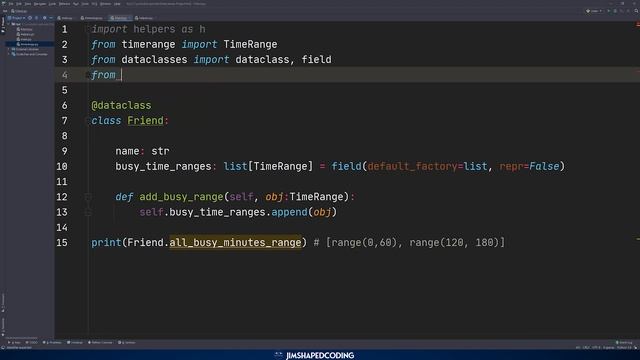640x360 pixels.
Task: Click the error stripe mark at top right
Action: 637,24
